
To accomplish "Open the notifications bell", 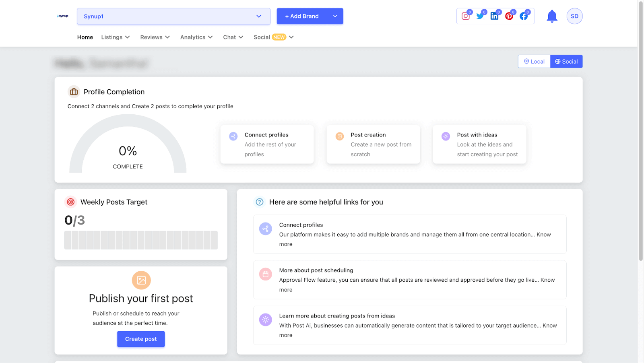I will (552, 16).
